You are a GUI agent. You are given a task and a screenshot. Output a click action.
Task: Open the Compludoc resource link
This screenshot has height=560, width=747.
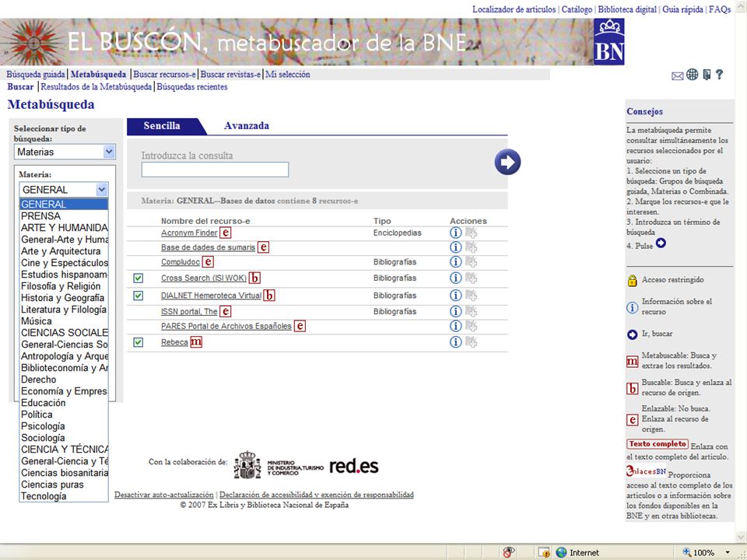pos(181,262)
